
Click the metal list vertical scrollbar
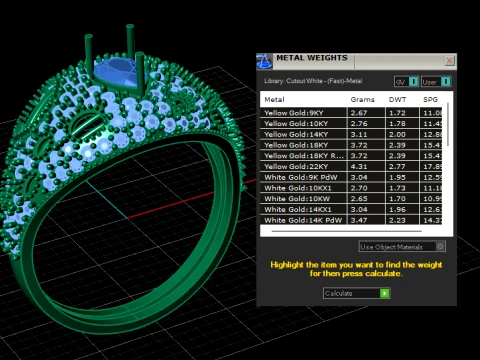pyautogui.click(x=448, y=125)
